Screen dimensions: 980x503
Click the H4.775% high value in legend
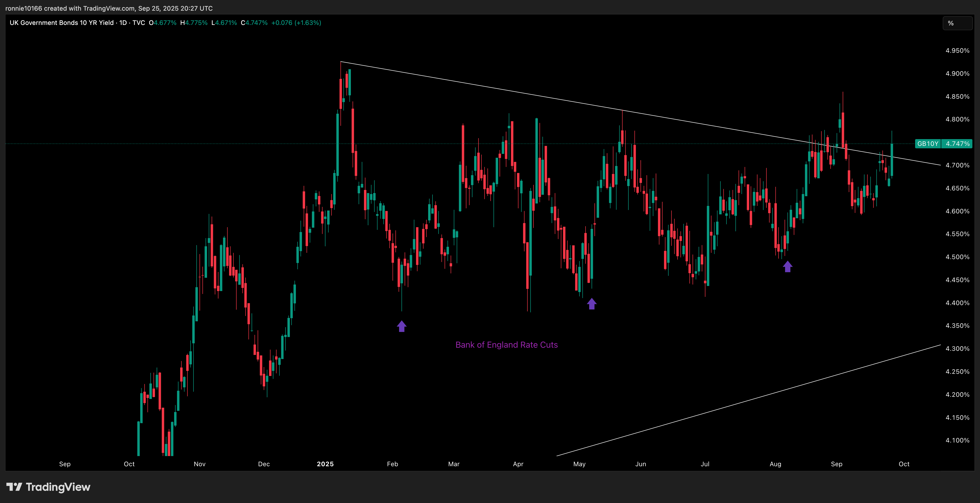coord(194,23)
